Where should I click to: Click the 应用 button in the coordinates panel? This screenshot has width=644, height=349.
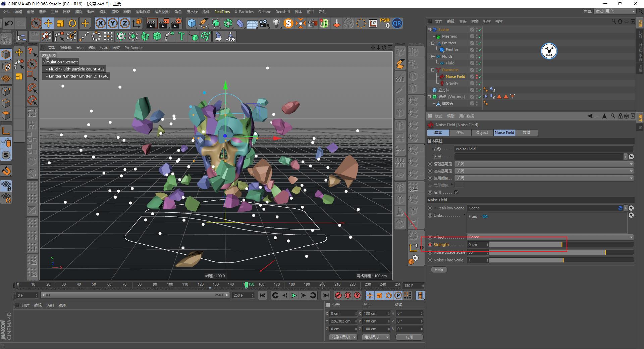pyautogui.click(x=409, y=337)
